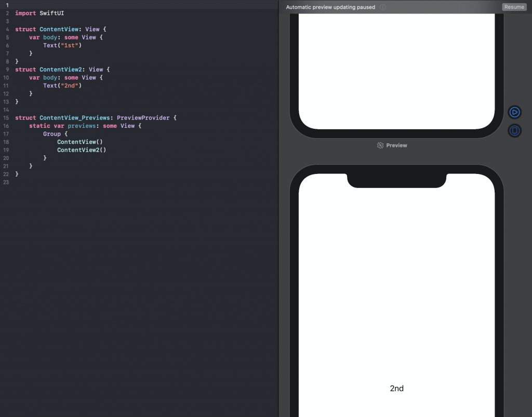Click ContentView_Previews struct name

(x=75, y=118)
